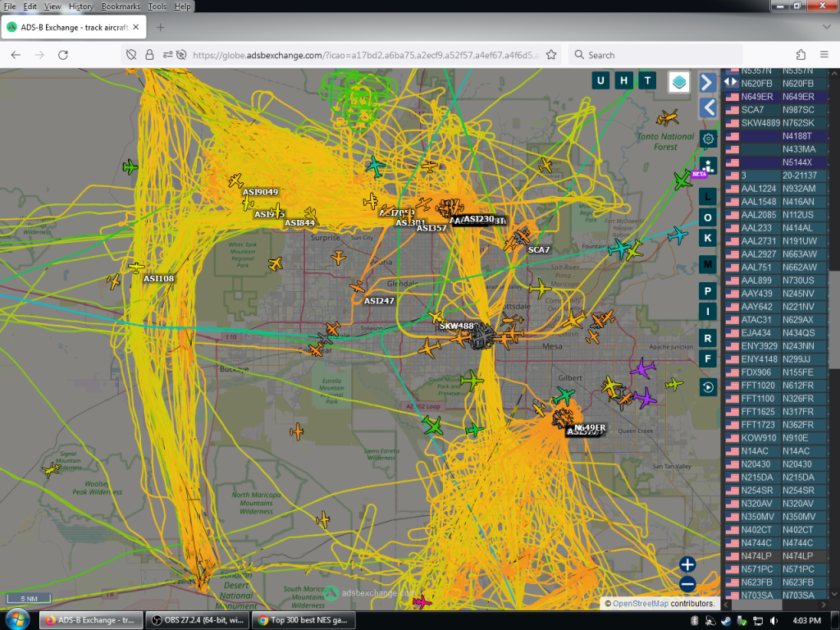Go back to previous page
Image resolution: width=840 pixels, height=630 pixels.
16,55
